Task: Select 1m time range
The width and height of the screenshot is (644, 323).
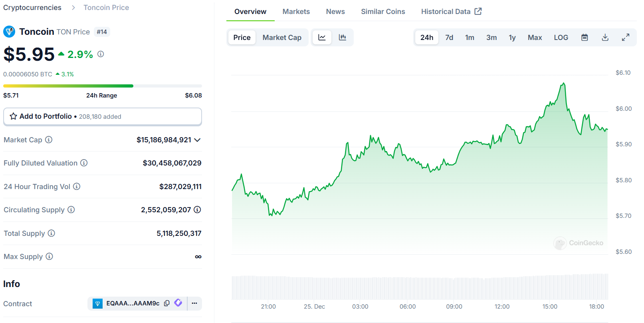Action: [x=470, y=37]
